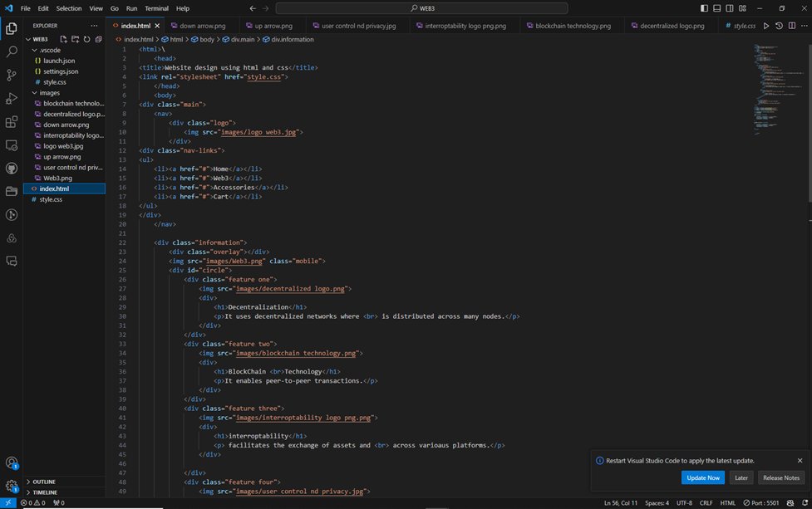This screenshot has width=812, height=509.
Task: Click Ln 56, Col 11 indicator
Action: click(x=620, y=503)
